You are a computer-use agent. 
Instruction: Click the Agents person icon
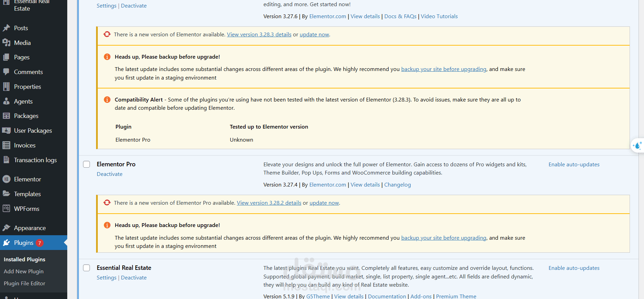coord(6,101)
